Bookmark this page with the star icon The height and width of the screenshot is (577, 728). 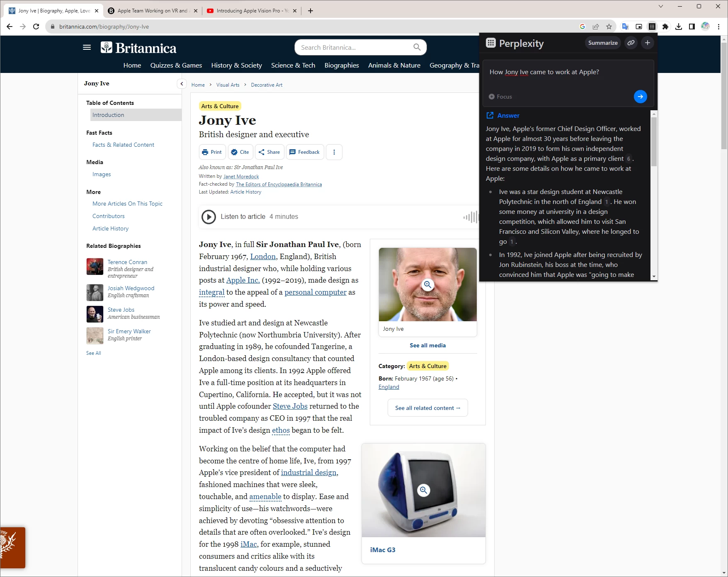click(x=609, y=27)
